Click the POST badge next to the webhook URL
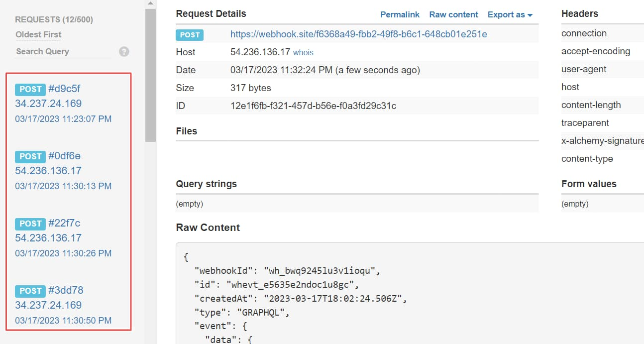The height and width of the screenshot is (344, 644). (x=190, y=35)
